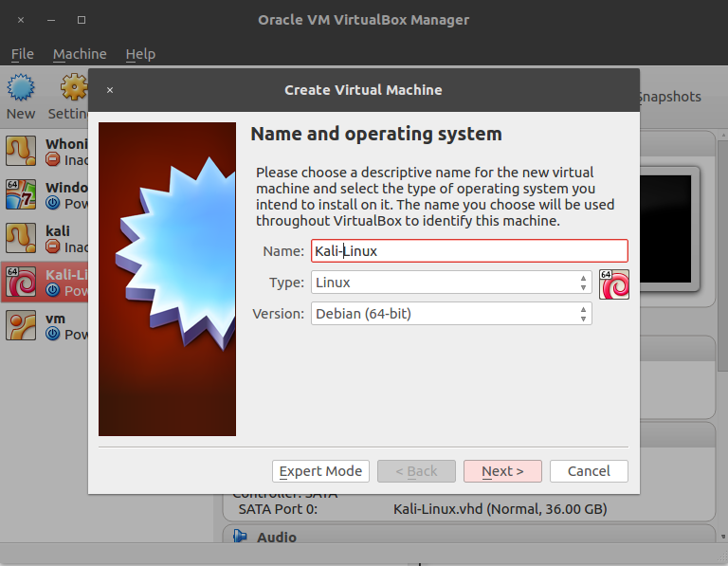Select the Kali-Linux VM swirl icon in the list
Image resolution: width=728 pixels, height=566 pixels.
(x=21, y=282)
